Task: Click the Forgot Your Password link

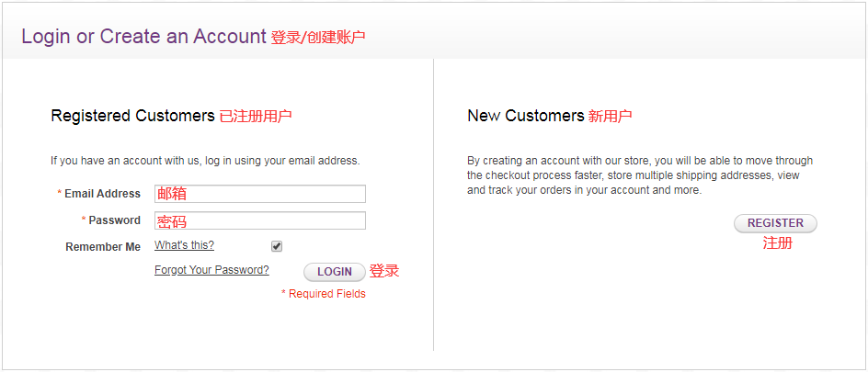Action: (211, 270)
